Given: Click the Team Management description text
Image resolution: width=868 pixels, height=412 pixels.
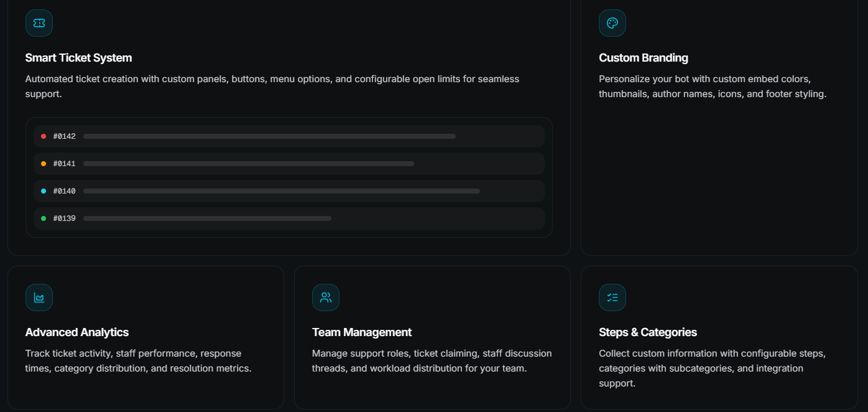Looking at the screenshot, I should tap(432, 361).
